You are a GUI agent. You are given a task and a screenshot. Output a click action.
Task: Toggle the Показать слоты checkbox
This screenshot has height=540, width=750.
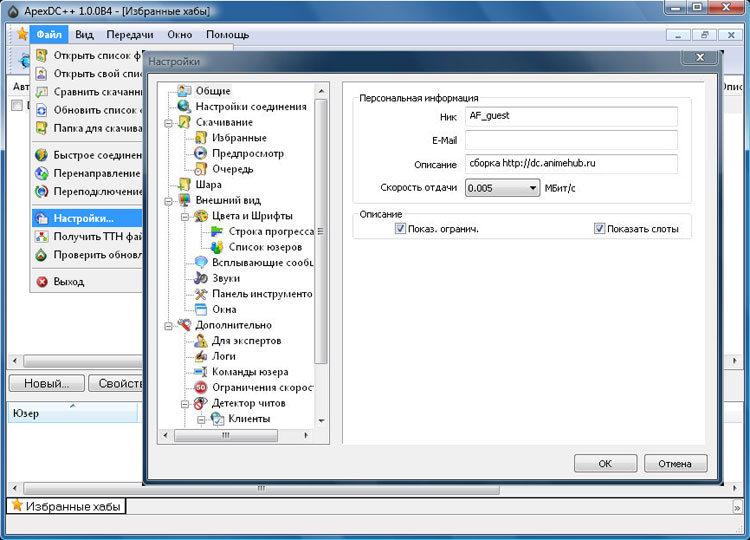point(599,229)
